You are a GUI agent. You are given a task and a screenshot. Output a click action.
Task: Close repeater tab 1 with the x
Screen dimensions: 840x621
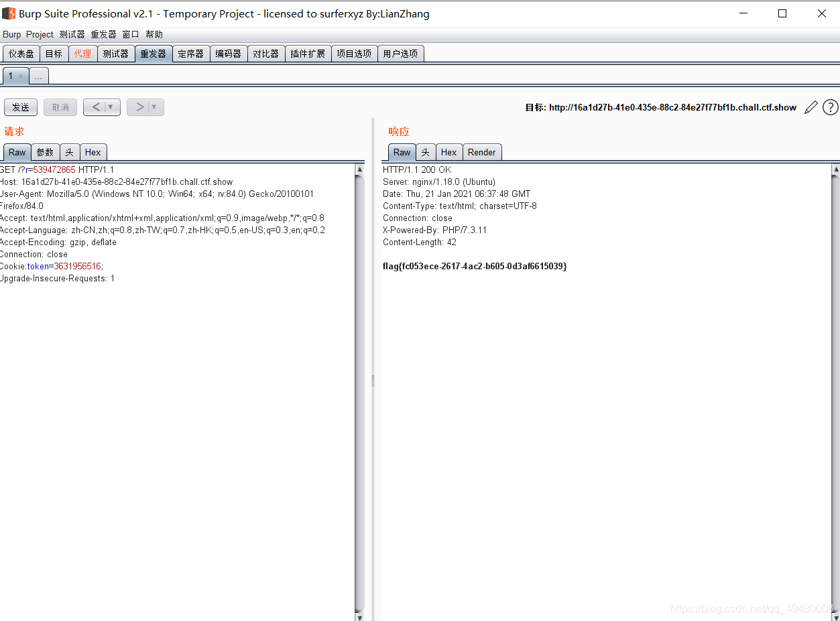click(x=20, y=76)
